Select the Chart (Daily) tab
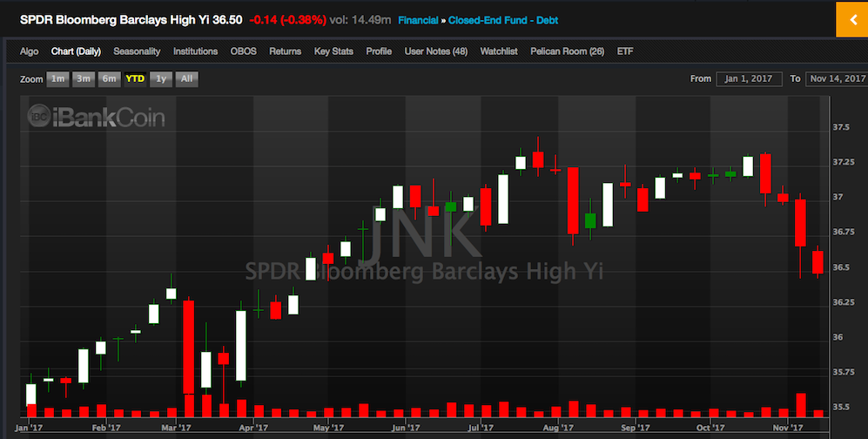Screen dimensions: 868x439 coord(76,51)
